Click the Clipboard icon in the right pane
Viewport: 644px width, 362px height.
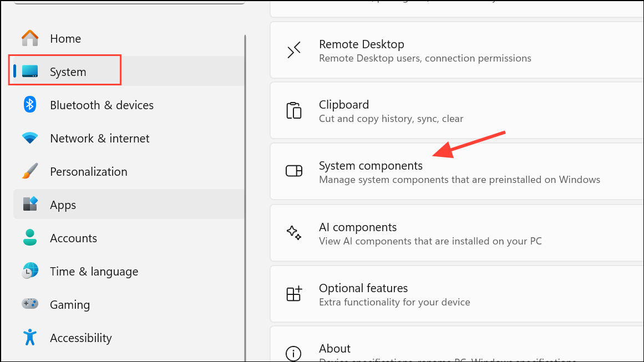click(294, 110)
